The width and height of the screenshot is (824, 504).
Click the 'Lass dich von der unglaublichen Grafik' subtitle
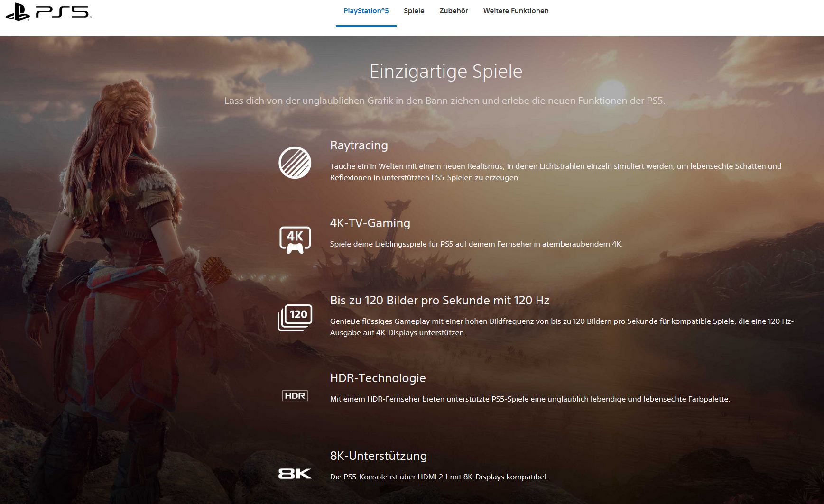(444, 101)
